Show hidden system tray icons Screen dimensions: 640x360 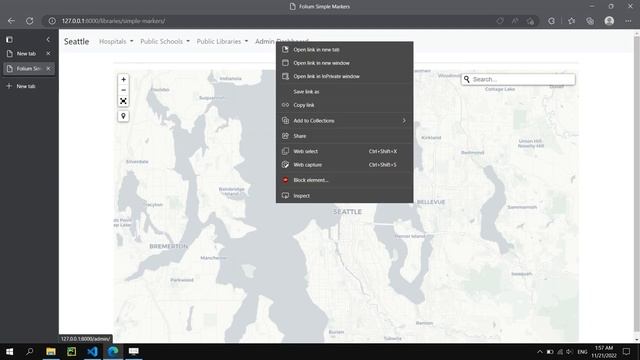pos(540,352)
